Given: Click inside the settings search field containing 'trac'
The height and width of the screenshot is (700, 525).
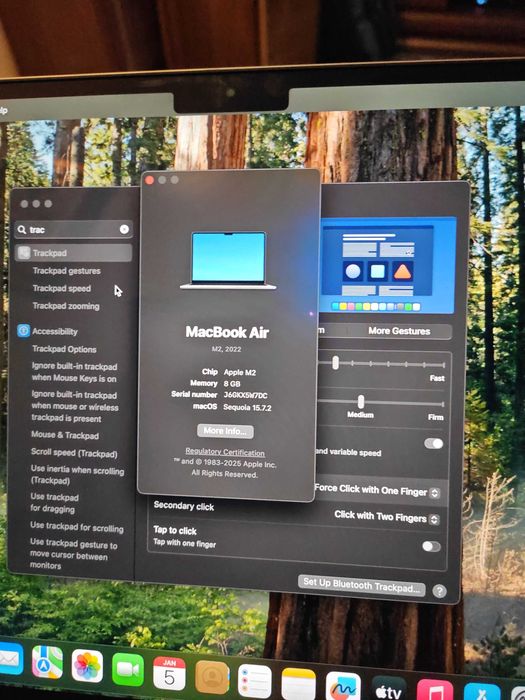Looking at the screenshot, I should tap(74, 229).
